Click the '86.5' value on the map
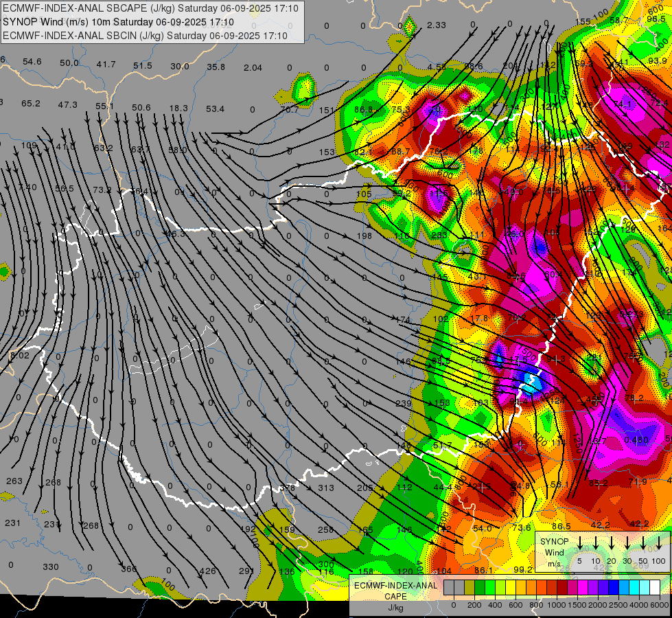The height and width of the screenshot is (618, 672). coord(561,526)
